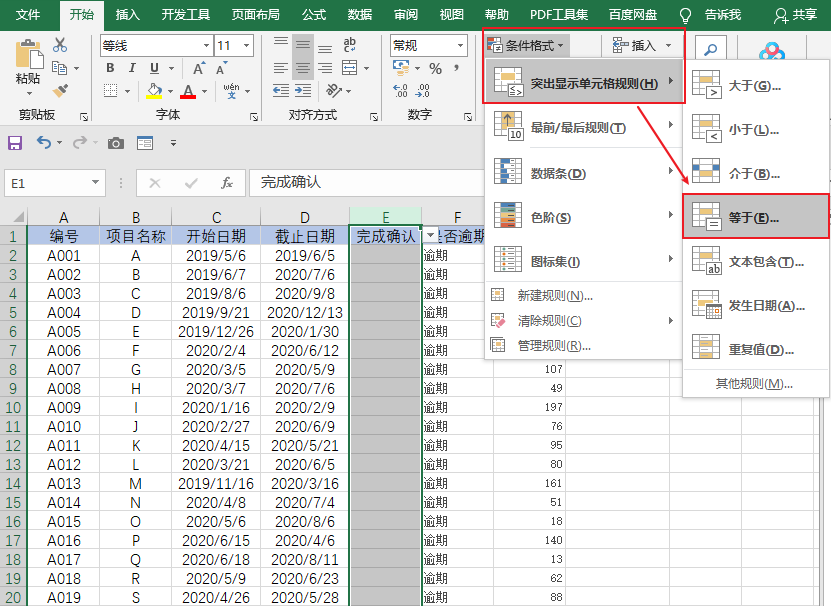This screenshot has height=606, width=831.
Task: Align text right
Action: (x=325, y=68)
